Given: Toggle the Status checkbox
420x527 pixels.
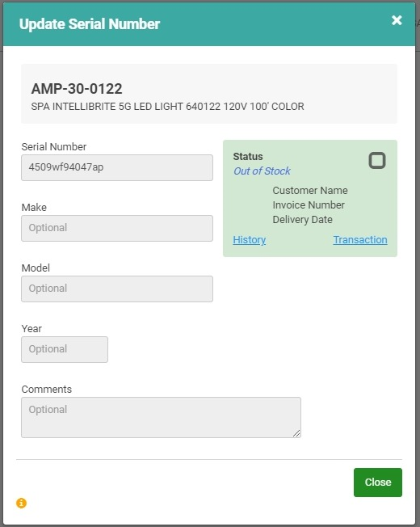Looking at the screenshot, I should [377, 160].
